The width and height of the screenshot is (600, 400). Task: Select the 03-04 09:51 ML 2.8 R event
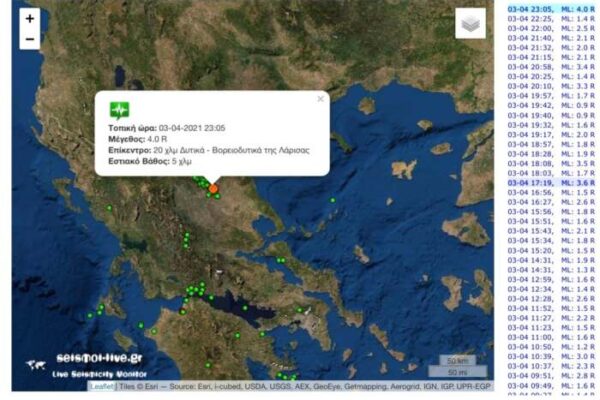(551, 376)
